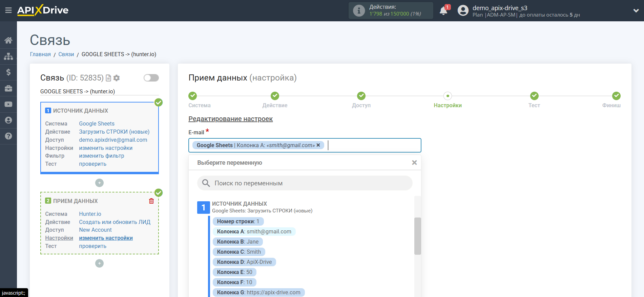The width and height of the screenshot is (644, 297).
Task: Open the connections sitemap sidebar icon
Action: point(8,56)
